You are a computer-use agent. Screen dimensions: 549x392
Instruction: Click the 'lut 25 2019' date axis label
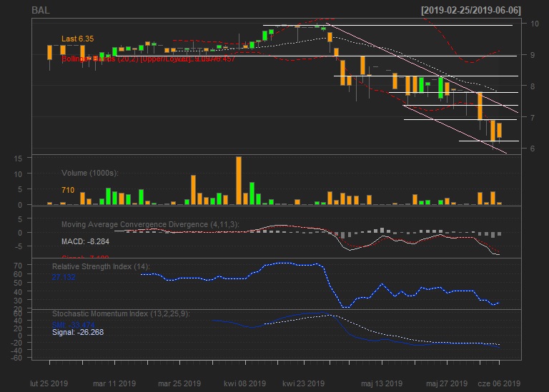49,383
